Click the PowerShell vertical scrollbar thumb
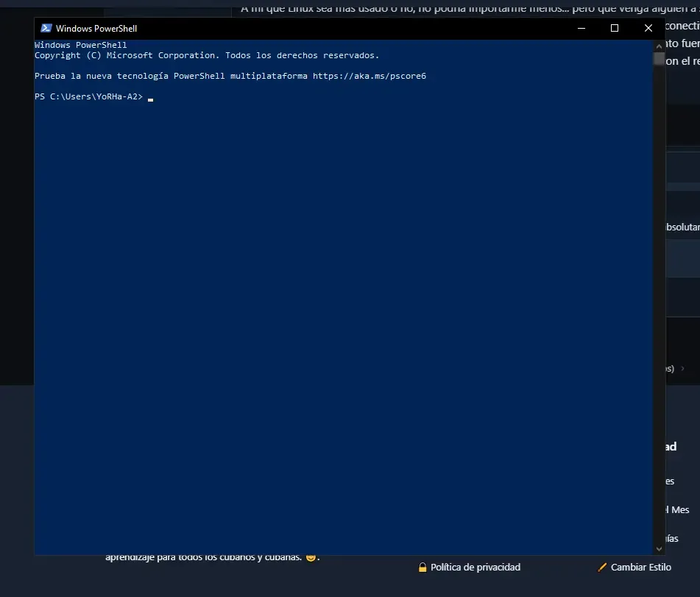Viewport: 700px width, 597px height. (659, 58)
